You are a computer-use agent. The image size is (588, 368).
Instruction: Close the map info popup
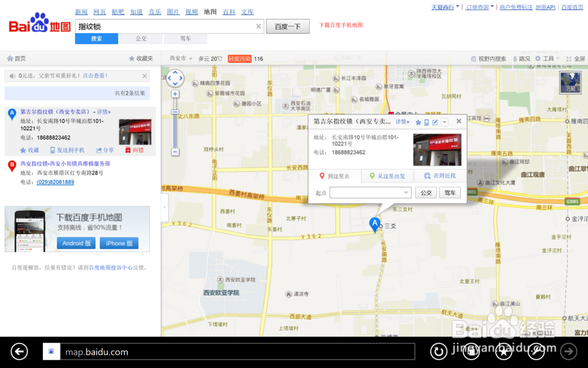(x=459, y=121)
